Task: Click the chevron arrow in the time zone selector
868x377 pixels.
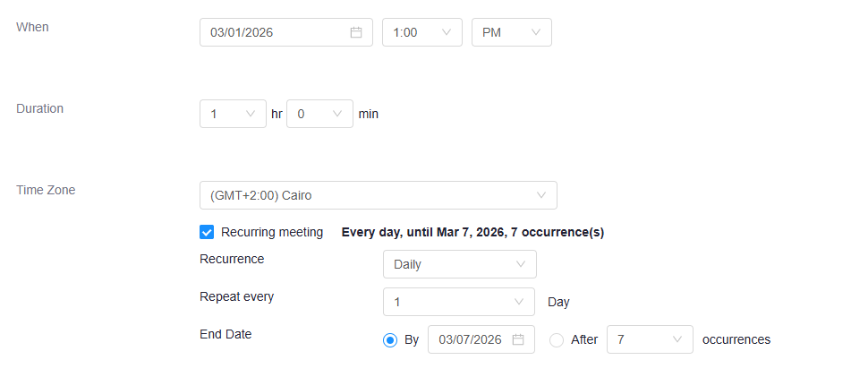Action: pos(540,195)
